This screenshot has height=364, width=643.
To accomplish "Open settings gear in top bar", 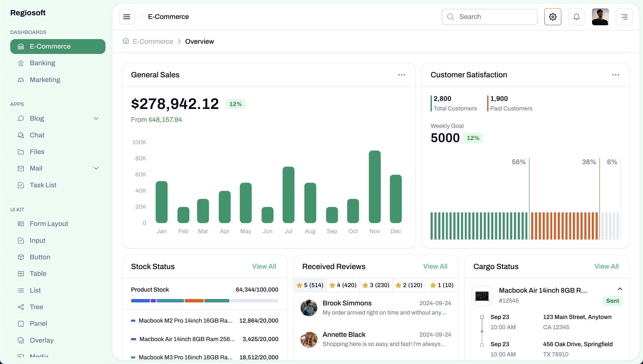I will click(553, 17).
